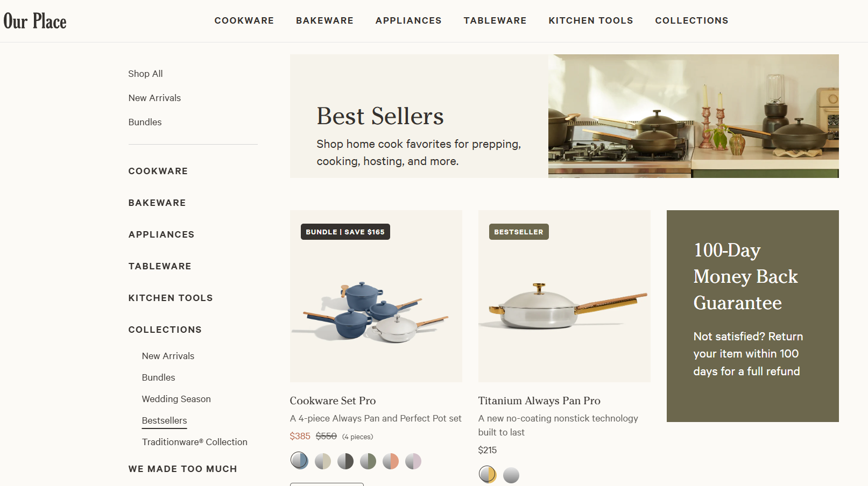This screenshot has height=486, width=868.
Task: Choose the coral/salmon color swatch
Action: [391, 461]
